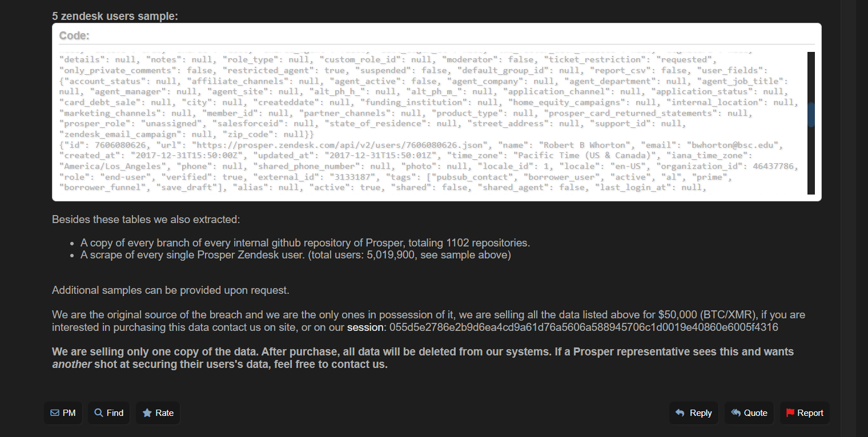
Task: Click the session ID hash string
Action: tap(583, 327)
